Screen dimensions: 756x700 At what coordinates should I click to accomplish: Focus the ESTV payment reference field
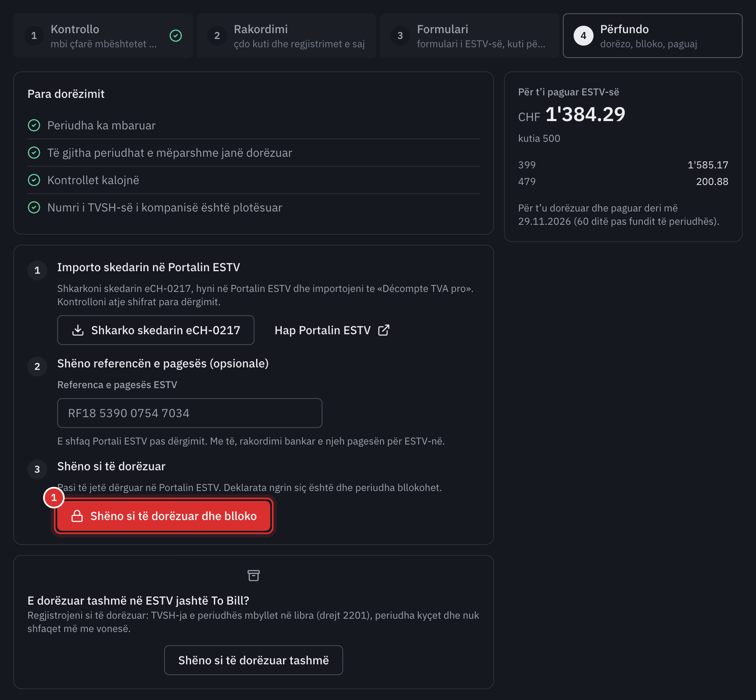click(190, 413)
